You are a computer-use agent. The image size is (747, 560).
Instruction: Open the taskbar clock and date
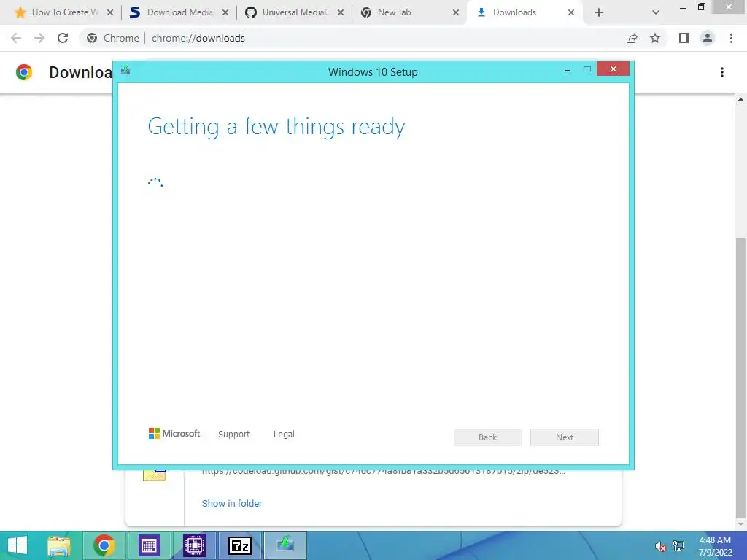715,546
